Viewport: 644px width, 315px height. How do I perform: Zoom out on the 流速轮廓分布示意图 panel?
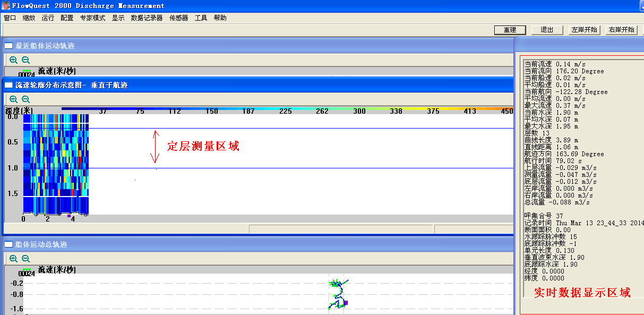(25, 99)
